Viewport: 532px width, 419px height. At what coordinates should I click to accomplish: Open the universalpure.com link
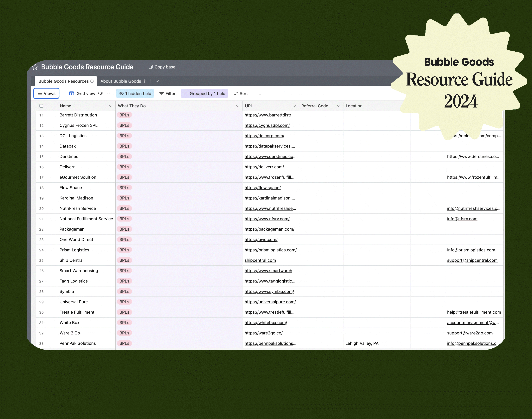point(270,302)
